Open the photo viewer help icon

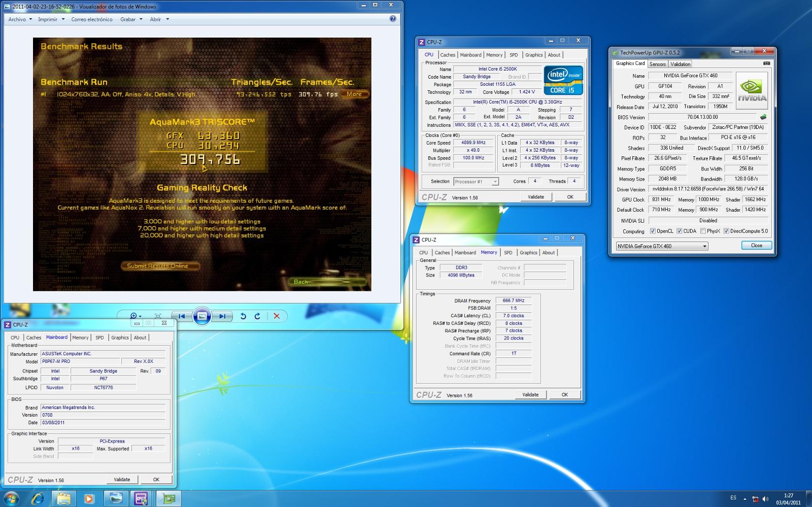393,19
